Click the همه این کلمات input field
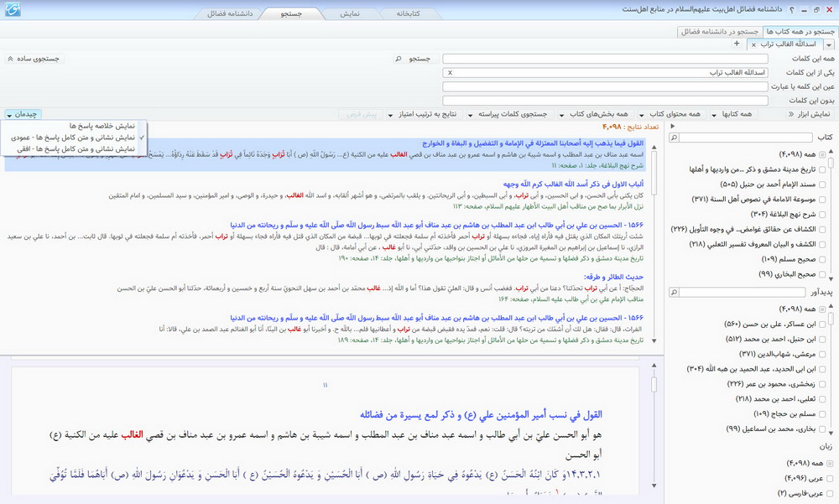 pos(605,59)
